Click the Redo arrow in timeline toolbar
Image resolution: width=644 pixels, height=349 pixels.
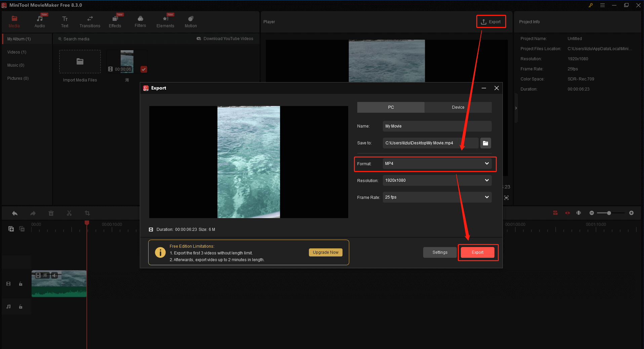click(x=33, y=213)
